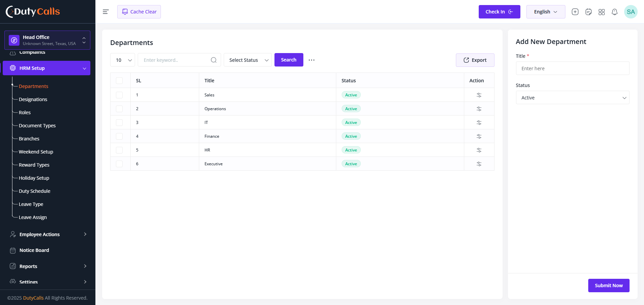Click the quick add plus icon
Screen dimensions: 644x305
575,12
